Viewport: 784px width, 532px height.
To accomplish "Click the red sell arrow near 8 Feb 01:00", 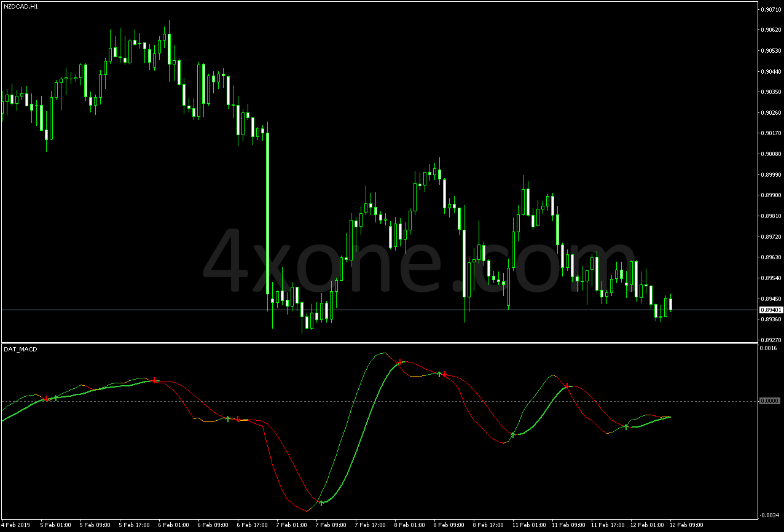I will coord(399,362).
